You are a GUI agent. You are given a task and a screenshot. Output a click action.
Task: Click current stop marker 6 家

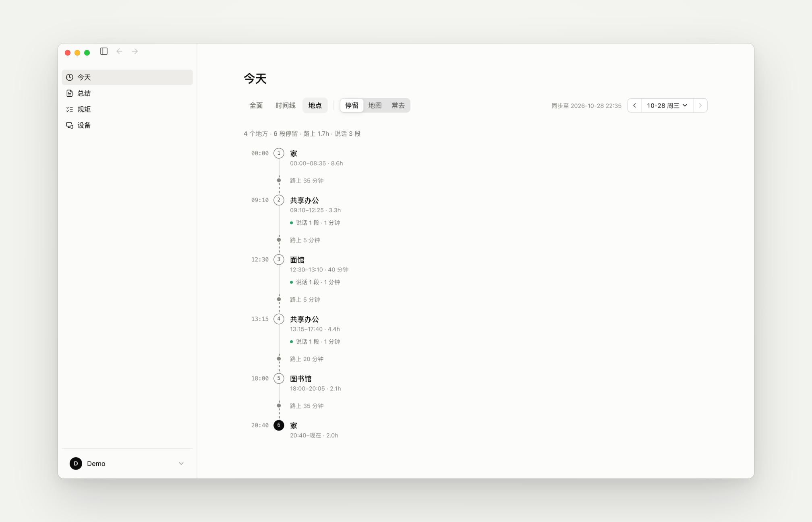click(x=279, y=425)
